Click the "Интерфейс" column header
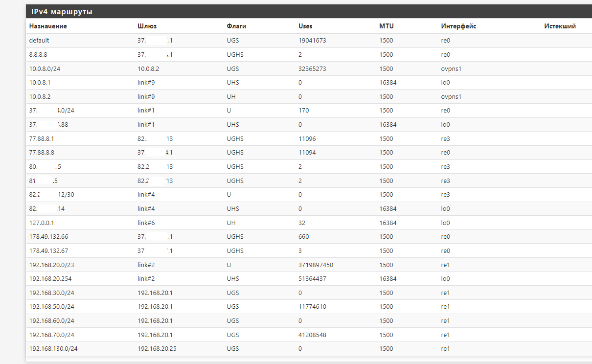The width and height of the screenshot is (592, 364). [x=458, y=26]
